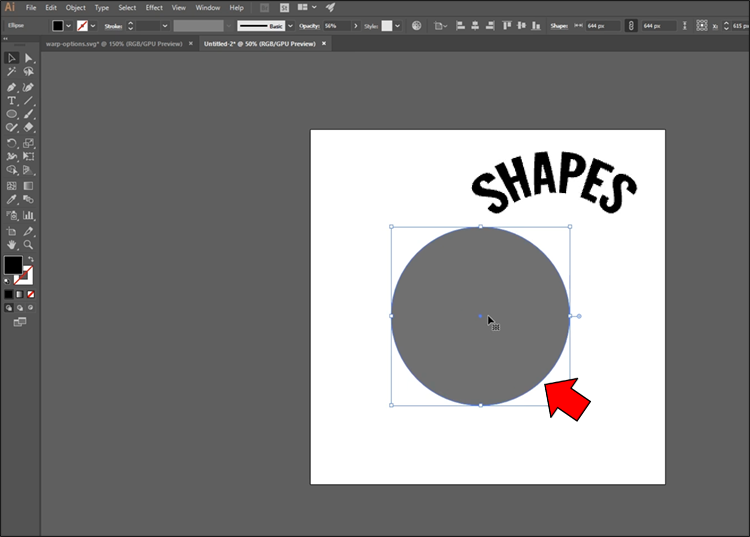Screen dimensions: 750x537
Task: Open the Effect menu
Action: coord(154,7)
